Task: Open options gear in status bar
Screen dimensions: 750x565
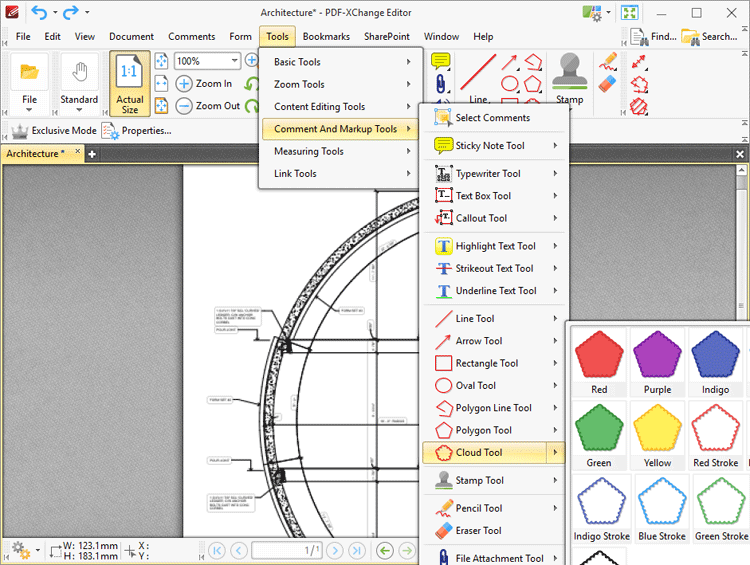Action: (22, 551)
